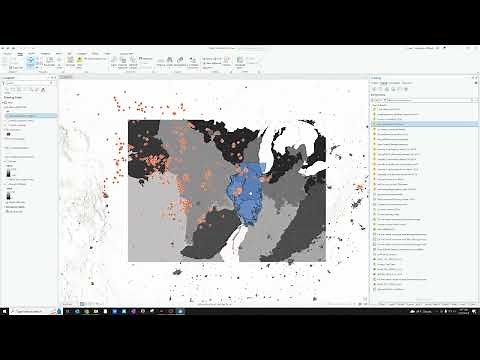Switch Contents to List By Editing
This screenshot has width=480, height=360.
click(25, 90)
